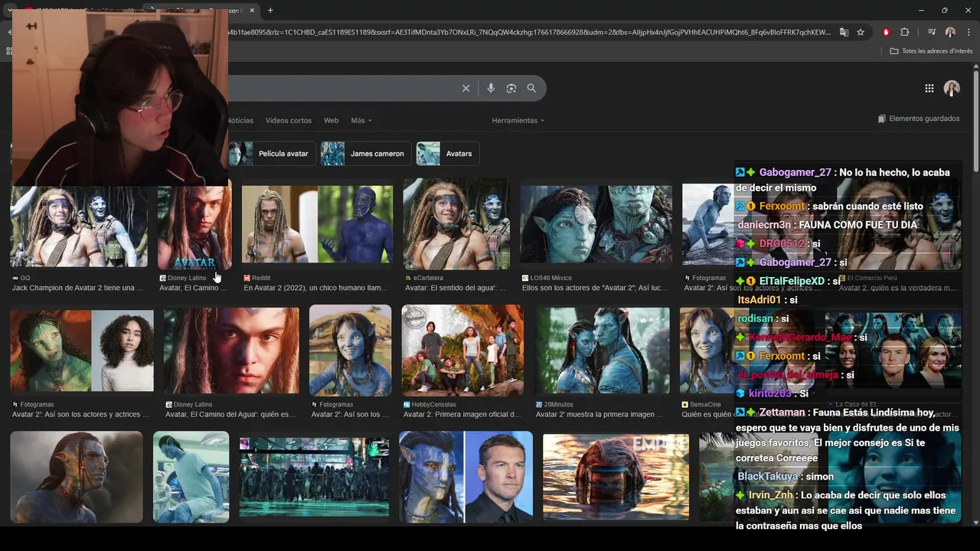Click chat username Gabogamer_27 in first message
Viewport: 980px width, 551px height.
[x=795, y=173]
